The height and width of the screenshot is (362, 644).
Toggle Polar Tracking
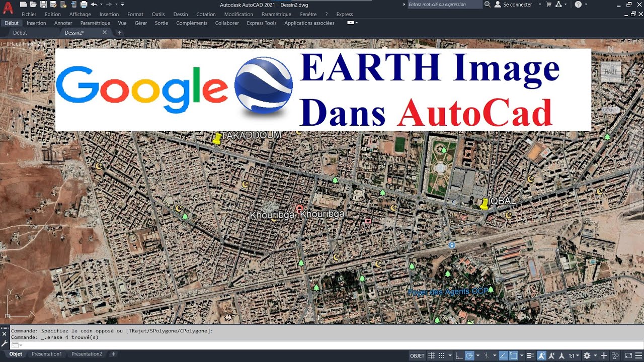tap(469, 355)
